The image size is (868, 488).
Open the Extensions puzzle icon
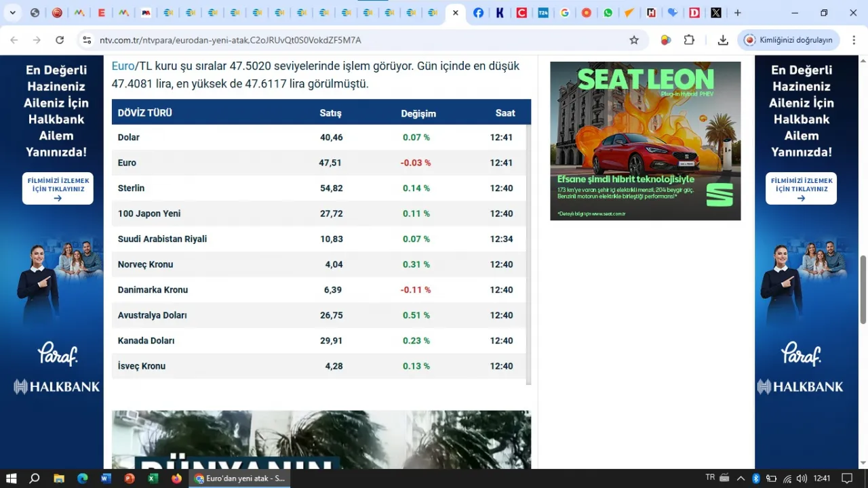point(689,40)
